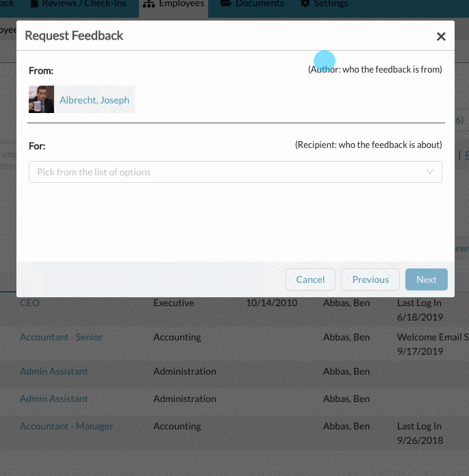Click Accounting in Accountant - Manager row
The width and height of the screenshot is (469, 476).
pos(177,426)
